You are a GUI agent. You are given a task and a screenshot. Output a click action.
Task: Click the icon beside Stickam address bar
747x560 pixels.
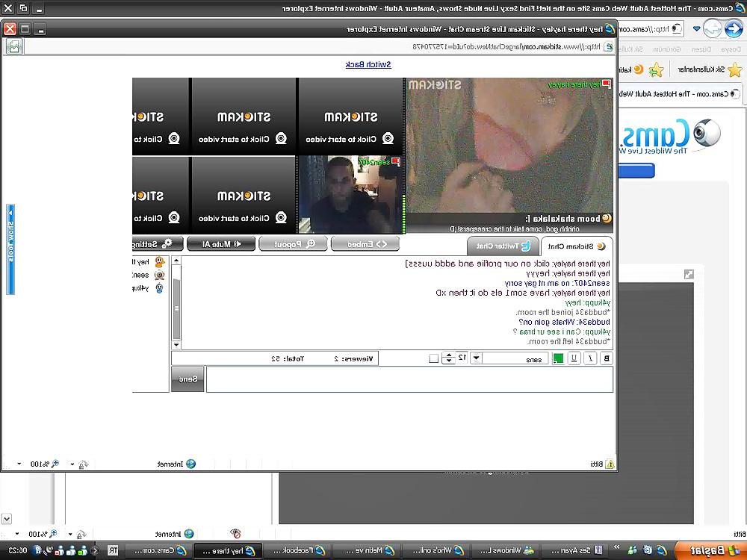tap(13, 46)
